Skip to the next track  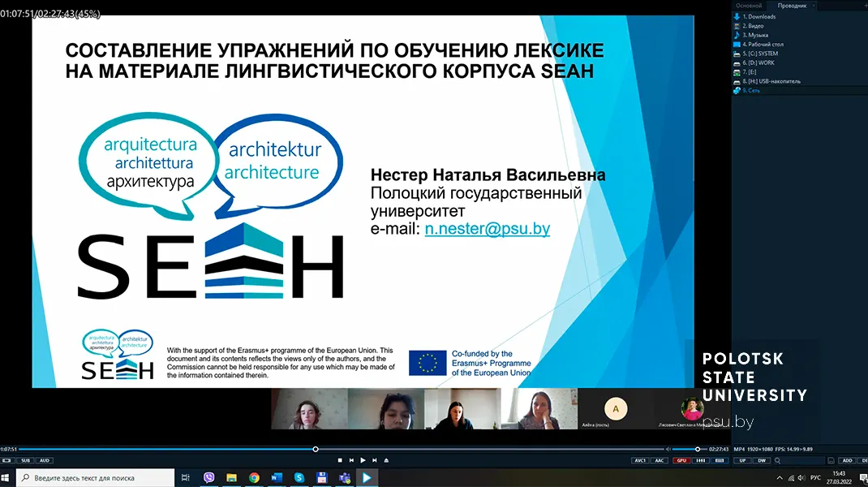click(375, 460)
